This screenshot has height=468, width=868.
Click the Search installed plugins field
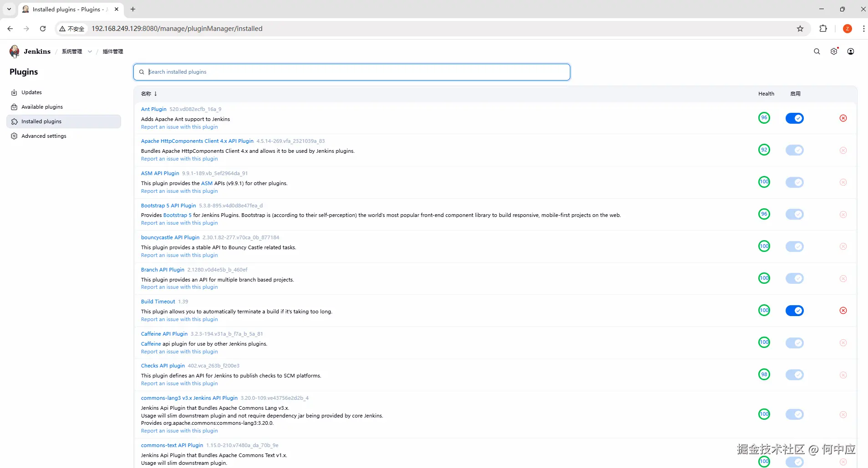(x=352, y=72)
